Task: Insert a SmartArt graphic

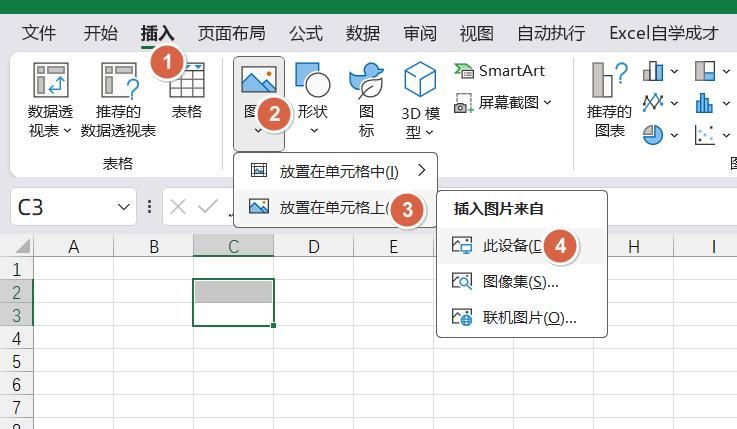Action: pyautogui.click(x=499, y=71)
